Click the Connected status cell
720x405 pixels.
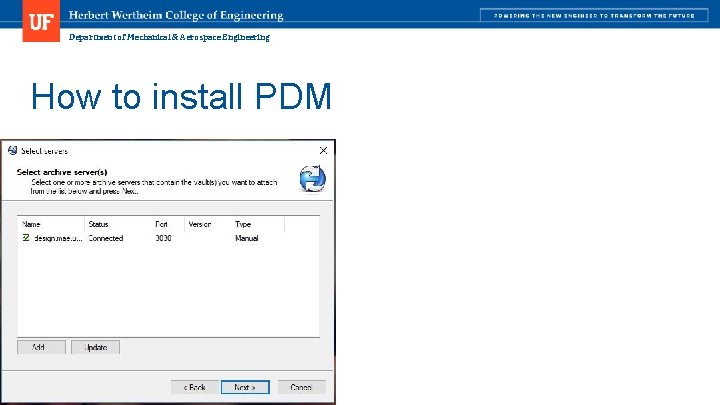pos(106,238)
